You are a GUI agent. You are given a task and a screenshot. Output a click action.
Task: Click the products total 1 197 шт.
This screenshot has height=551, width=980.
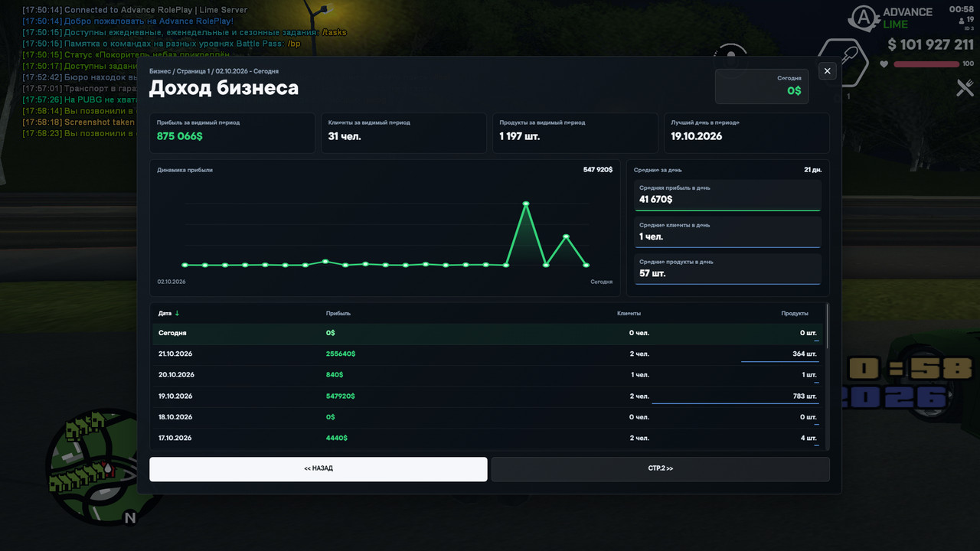pyautogui.click(x=521, y=136)
